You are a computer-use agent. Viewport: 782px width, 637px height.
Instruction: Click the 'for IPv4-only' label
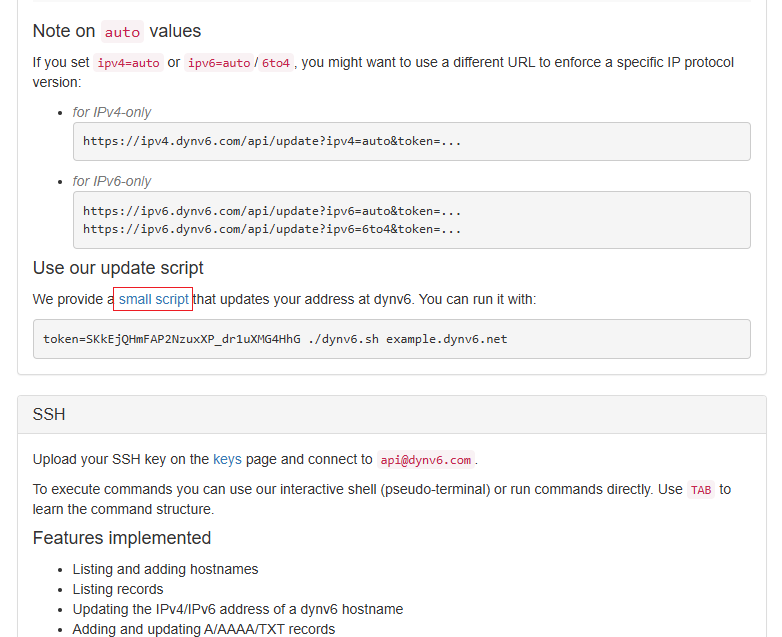click(112, 112)
